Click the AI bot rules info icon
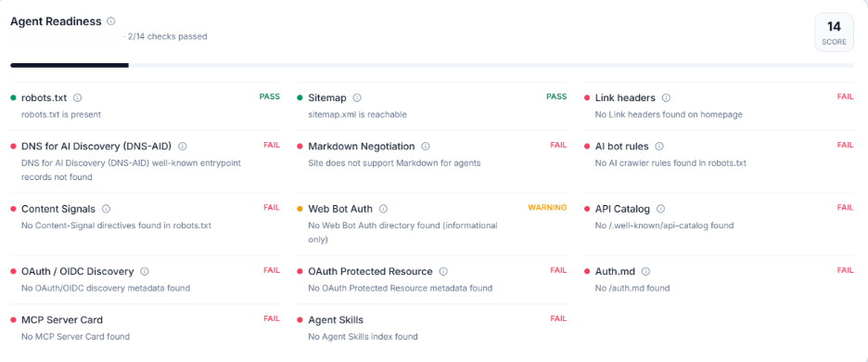This screenshot has width=868, height=362. [x=659, y=147]
